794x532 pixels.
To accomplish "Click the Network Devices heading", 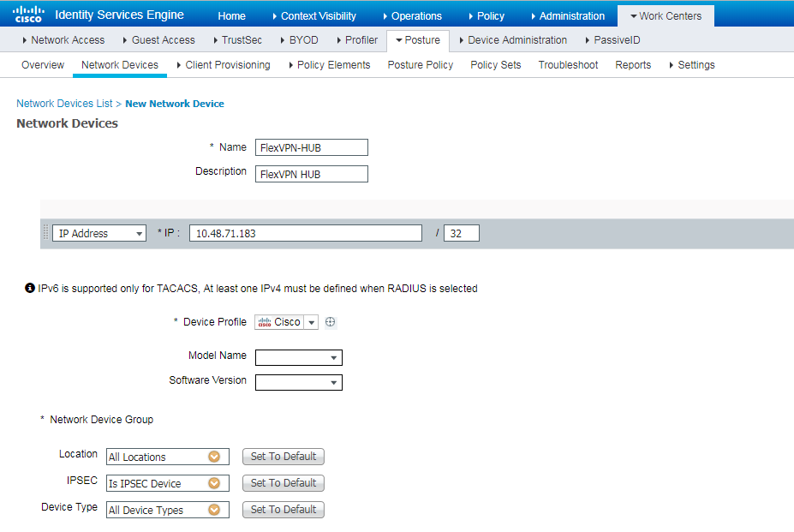I will click(x=68, y=123).
